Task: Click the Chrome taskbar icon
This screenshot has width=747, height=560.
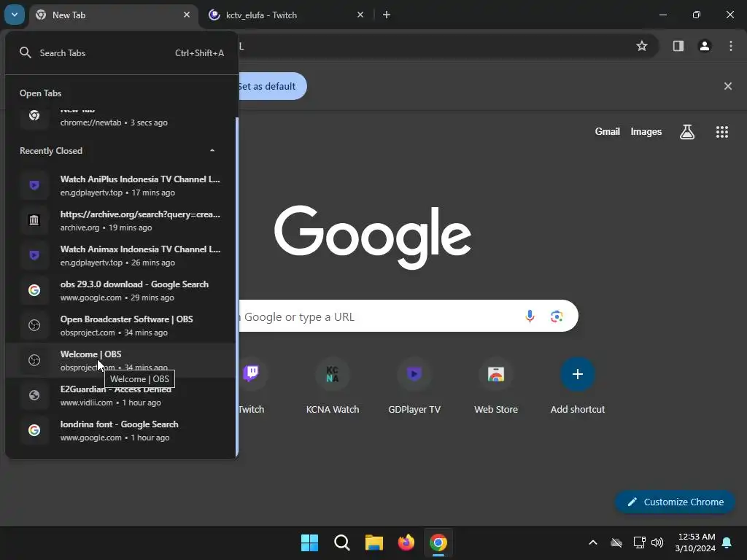Action: click(x=438, y=542)
